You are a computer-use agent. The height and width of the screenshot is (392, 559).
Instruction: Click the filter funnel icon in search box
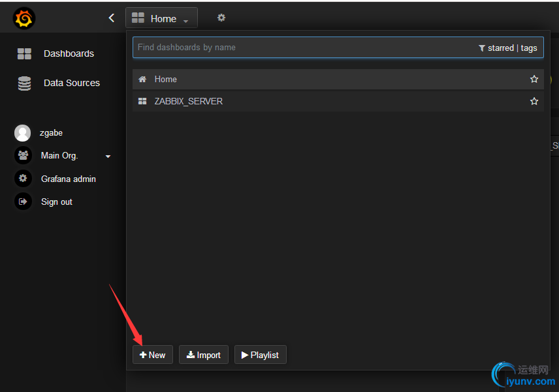(482, 48)
